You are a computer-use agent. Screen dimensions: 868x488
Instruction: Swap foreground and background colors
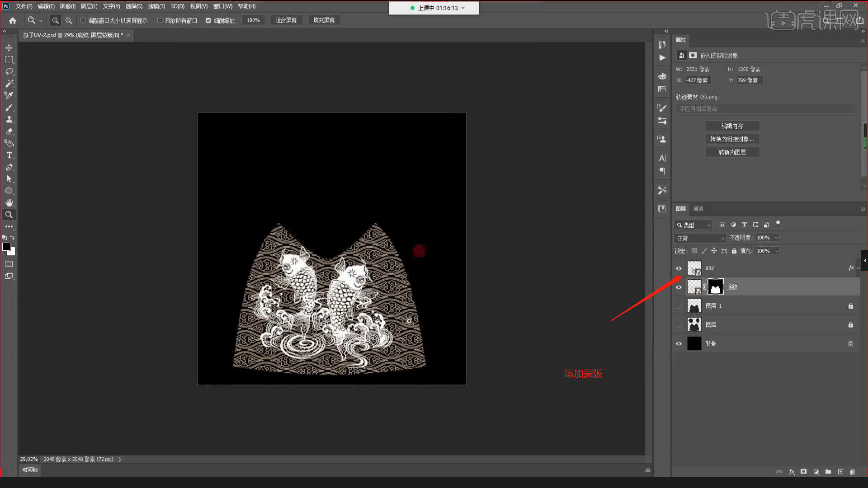pyautogui.click(x=12, y=237)
